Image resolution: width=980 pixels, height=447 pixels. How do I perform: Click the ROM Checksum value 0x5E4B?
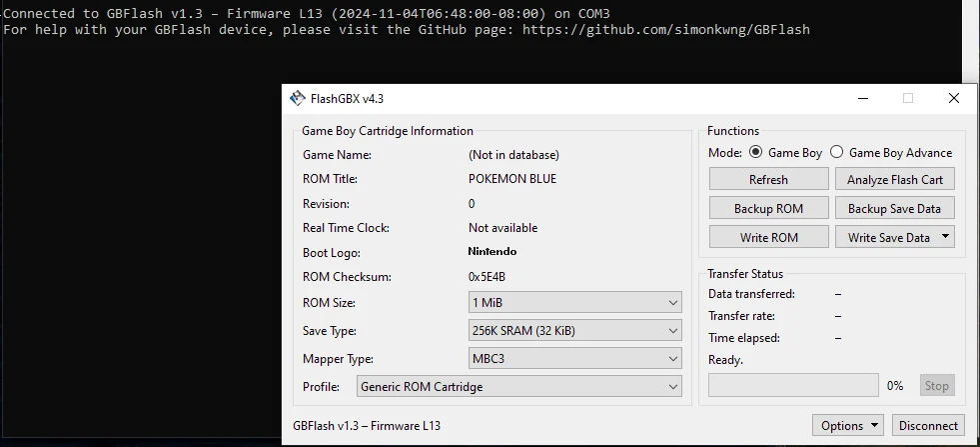point(487,277)
